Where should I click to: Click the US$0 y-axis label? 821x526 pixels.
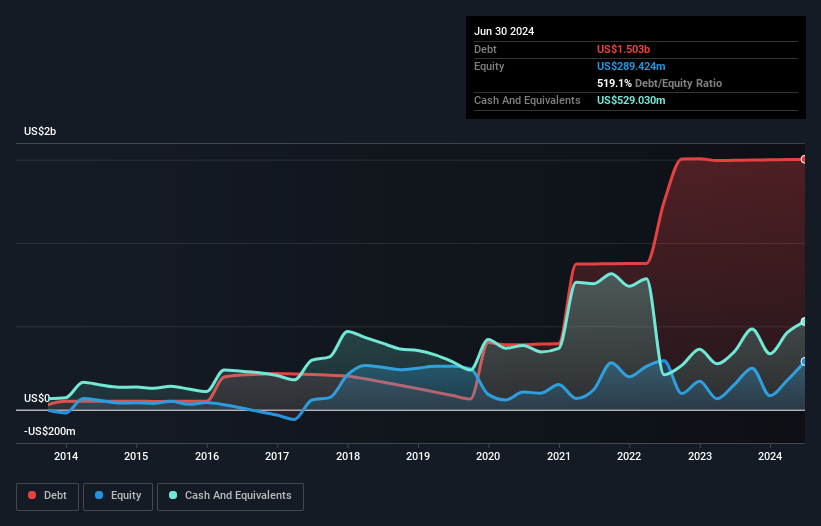coord(37,398)
